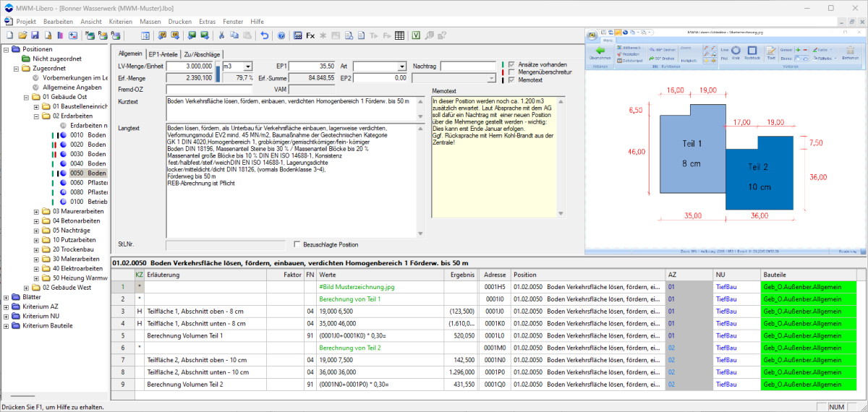The width and height of the screenshot is (868, 412).
Task: Expand the 03 Maurerarbeiten tree node
Action: coord(36,211)
